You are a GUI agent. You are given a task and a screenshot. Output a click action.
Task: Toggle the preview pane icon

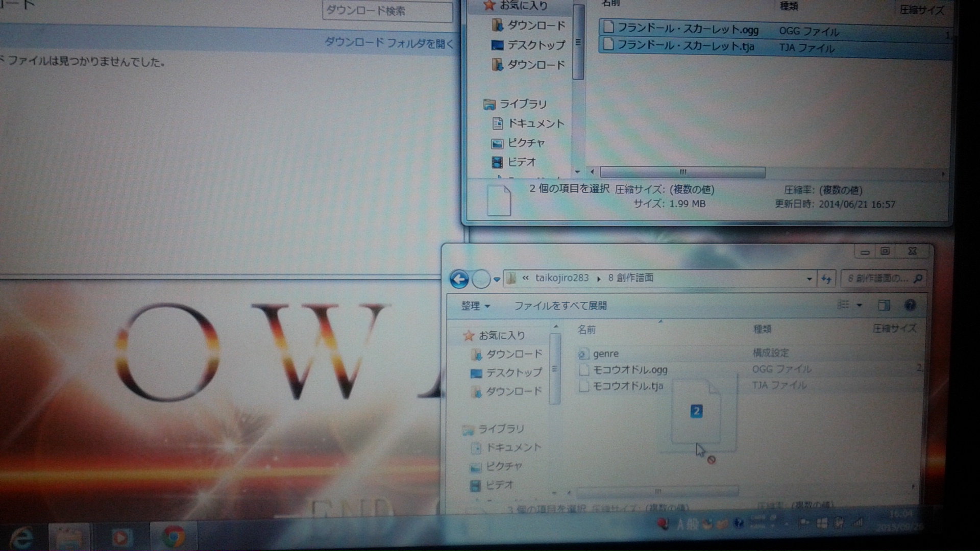click(884, 305)
